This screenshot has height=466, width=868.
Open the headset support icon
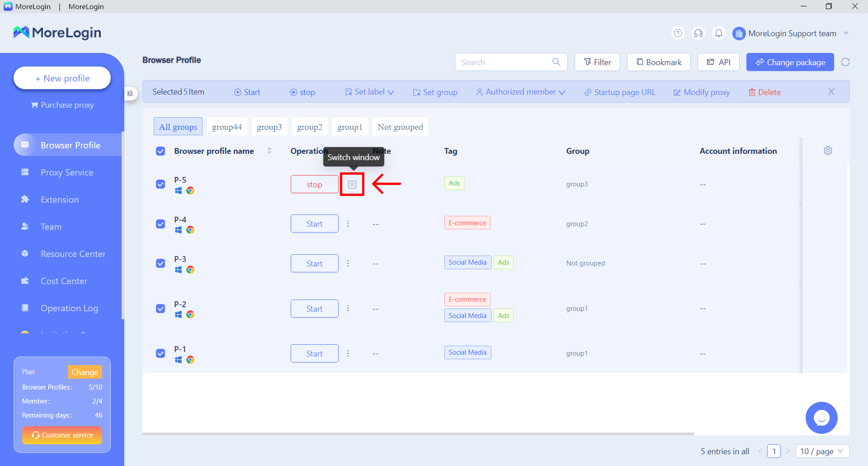[x=698, y=33]
